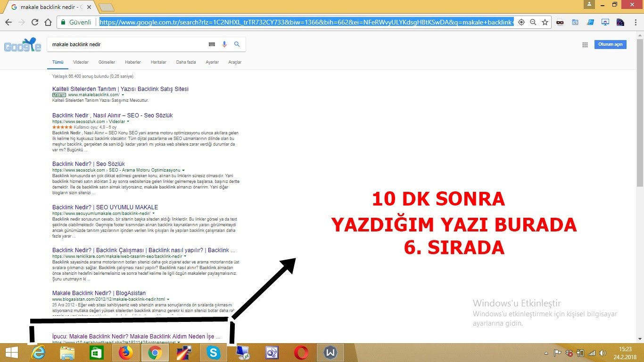This screenshot has width=644, height=362.
Task: Open the Araçlar search tools
Action: pyautogui.click(x=235, y=62)
